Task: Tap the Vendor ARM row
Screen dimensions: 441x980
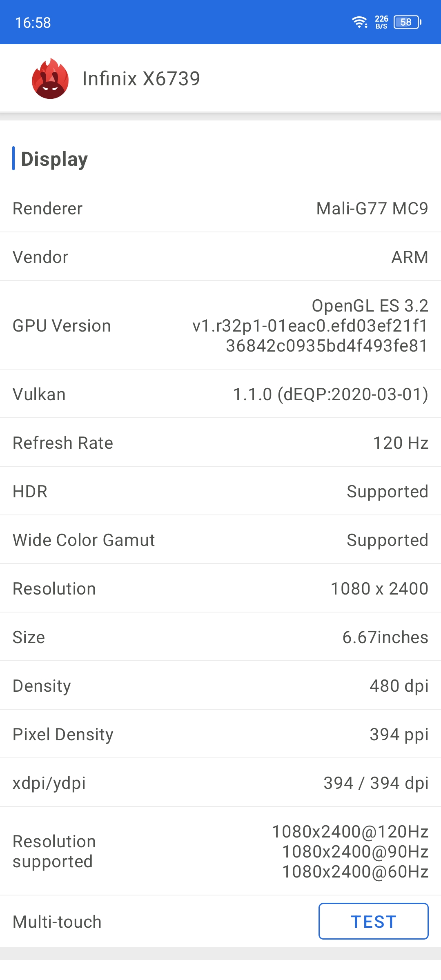Action: (220, 257)
